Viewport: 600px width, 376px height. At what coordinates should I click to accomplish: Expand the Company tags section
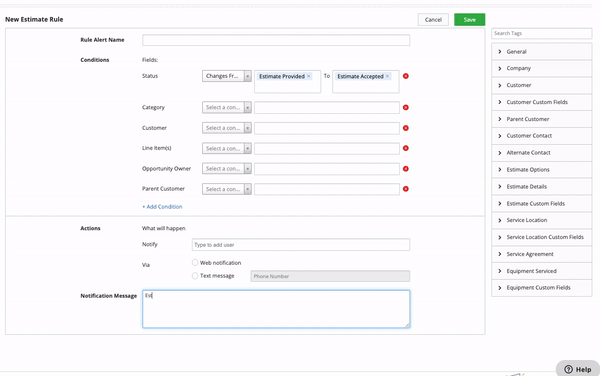pyautogui.click(x=541, y=68)
